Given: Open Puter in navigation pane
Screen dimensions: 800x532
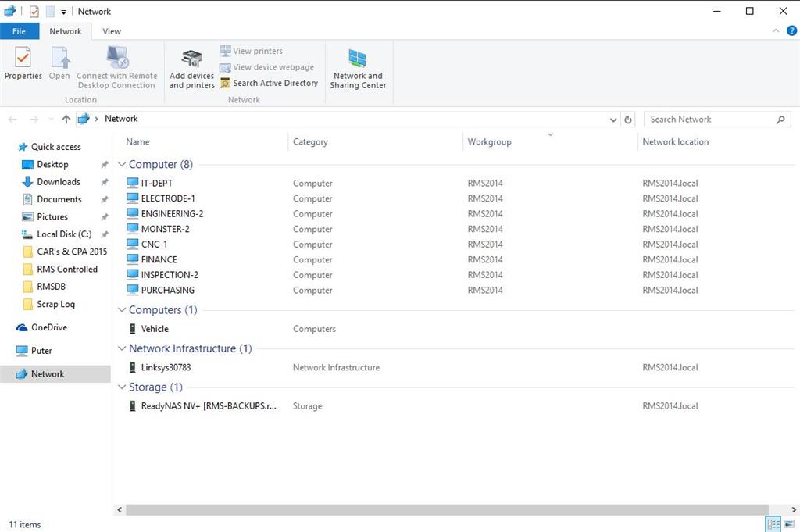Looking at the screenshot, I should (x=41, y=351).
